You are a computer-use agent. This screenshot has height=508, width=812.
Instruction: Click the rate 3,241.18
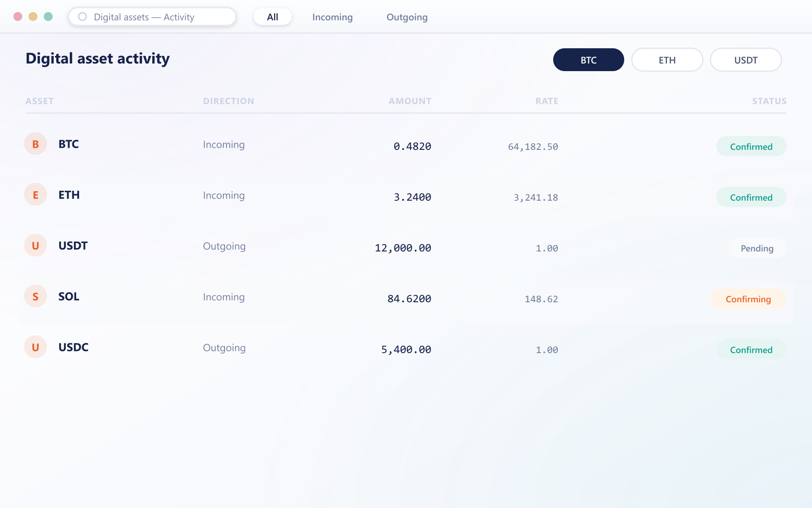[536, 198]
